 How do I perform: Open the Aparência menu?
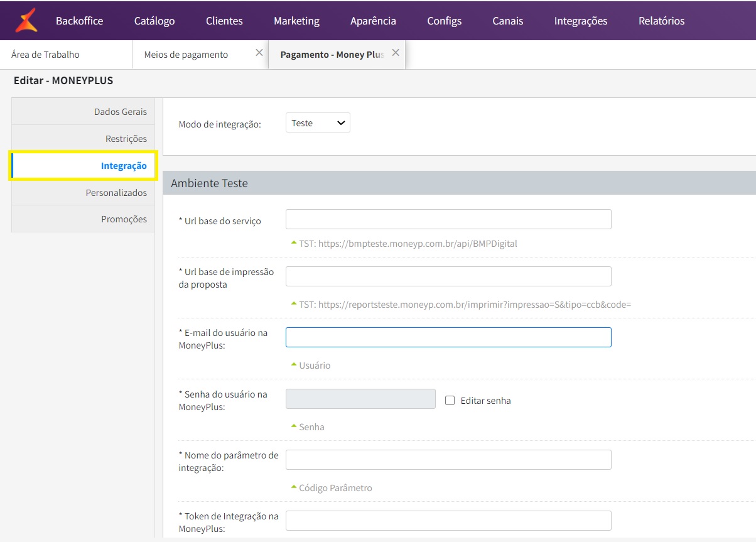pos(373,21)
